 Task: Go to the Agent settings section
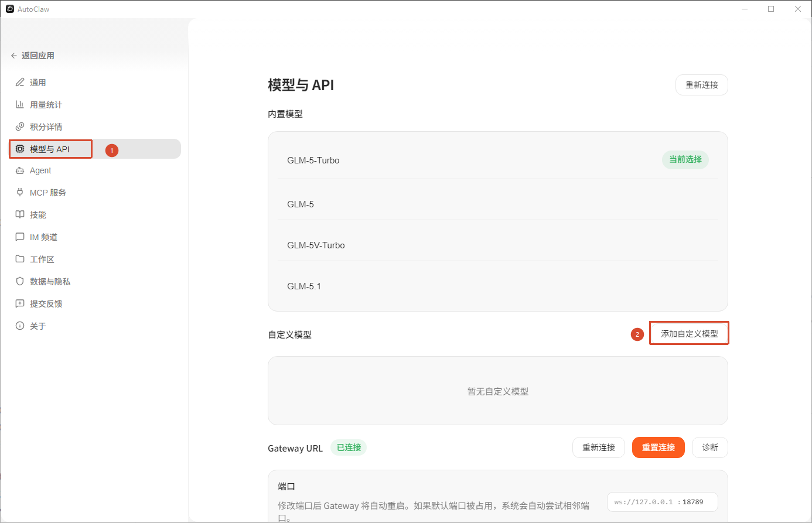click(x=95, y=170)
